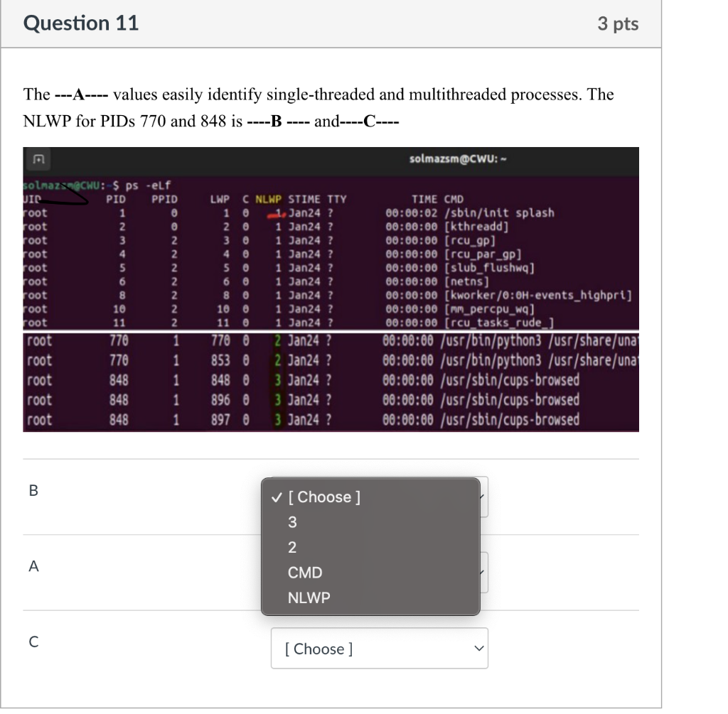Click the 3 pts label
The height and width of the screenshot is (714, 728).
coord(617,23)
